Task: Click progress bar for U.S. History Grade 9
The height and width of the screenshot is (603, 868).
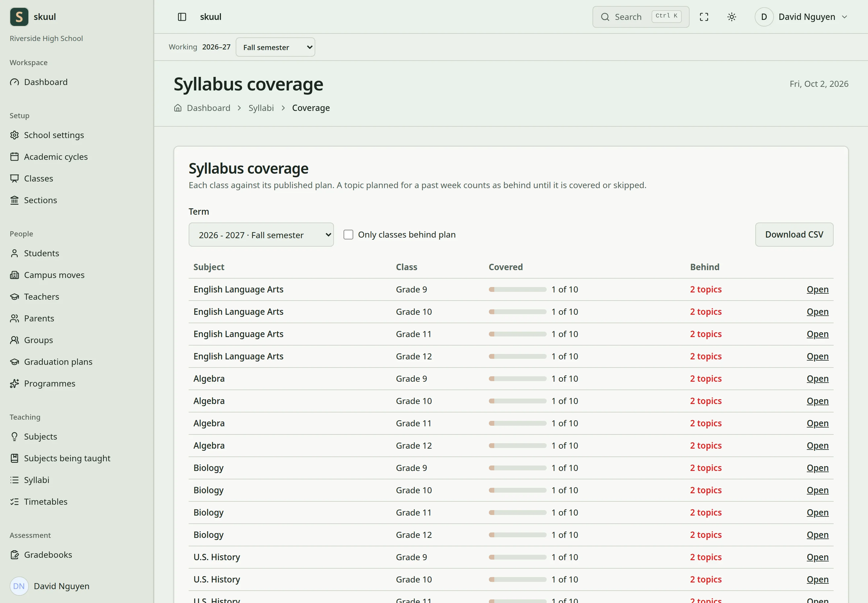Action: coord(517,557)
